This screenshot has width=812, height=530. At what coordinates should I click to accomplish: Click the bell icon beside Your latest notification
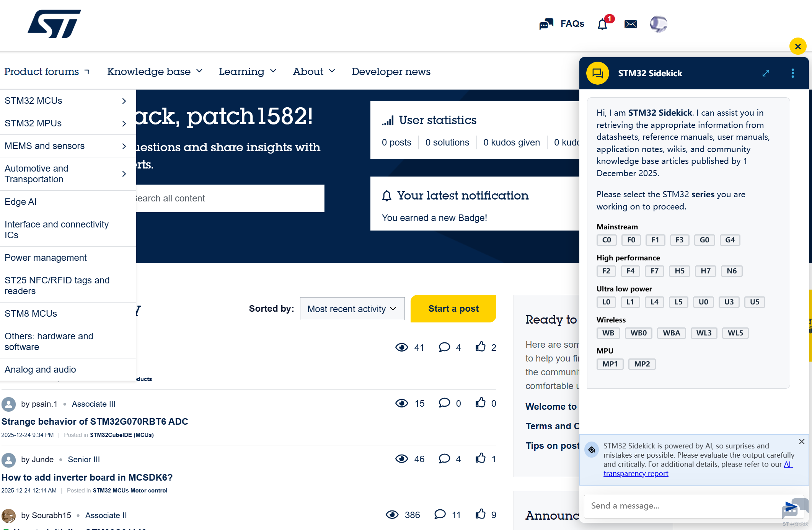(387, 196)
